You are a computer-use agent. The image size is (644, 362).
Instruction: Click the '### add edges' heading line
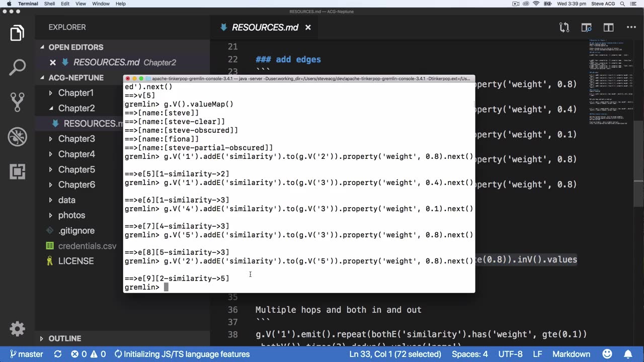pos(288,59)
